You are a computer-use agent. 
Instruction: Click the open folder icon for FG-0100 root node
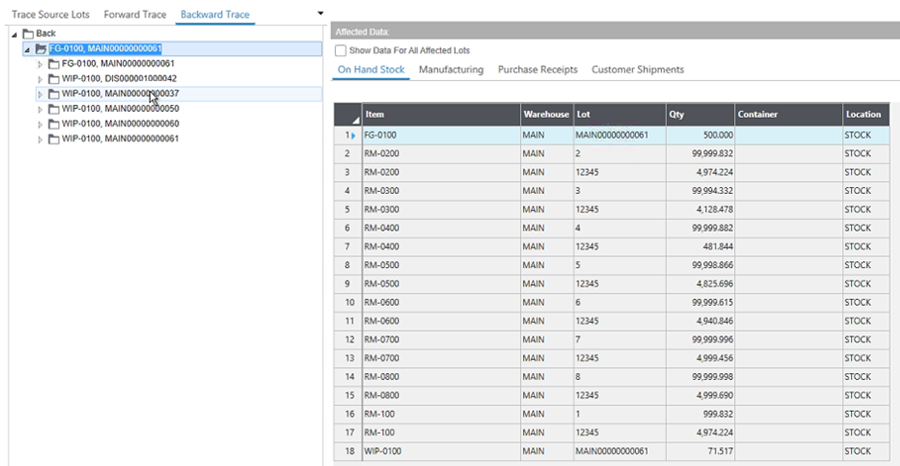point(40,48)
